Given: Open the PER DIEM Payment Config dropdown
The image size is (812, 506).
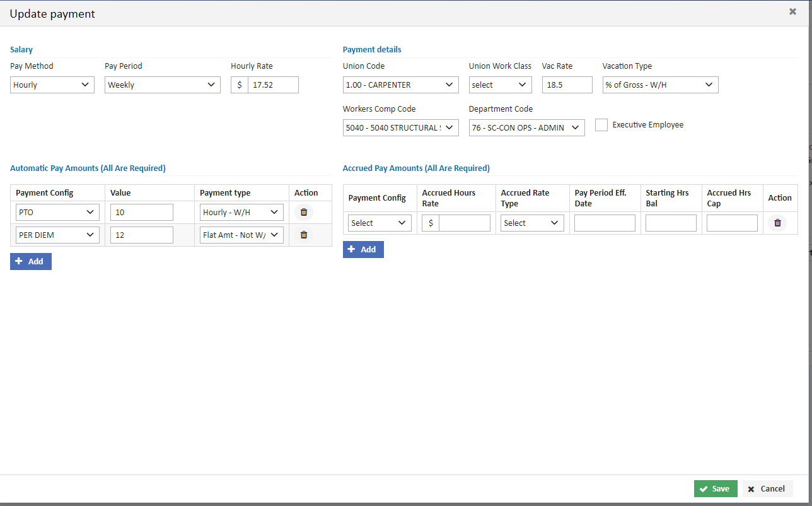Looking at the screenshot, I should [57, 235].
